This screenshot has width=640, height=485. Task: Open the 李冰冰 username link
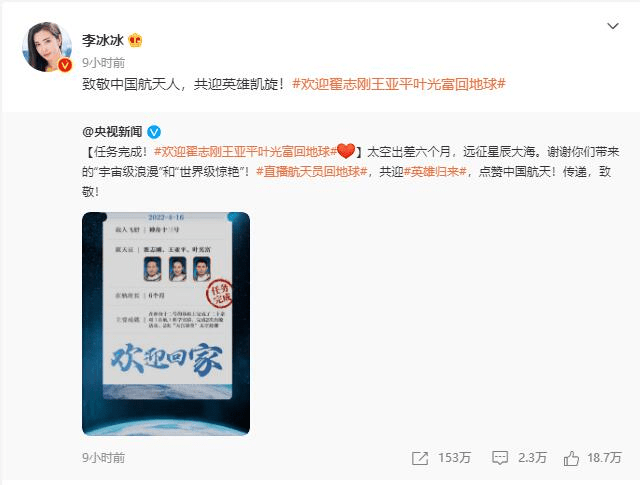click(103, 40)
